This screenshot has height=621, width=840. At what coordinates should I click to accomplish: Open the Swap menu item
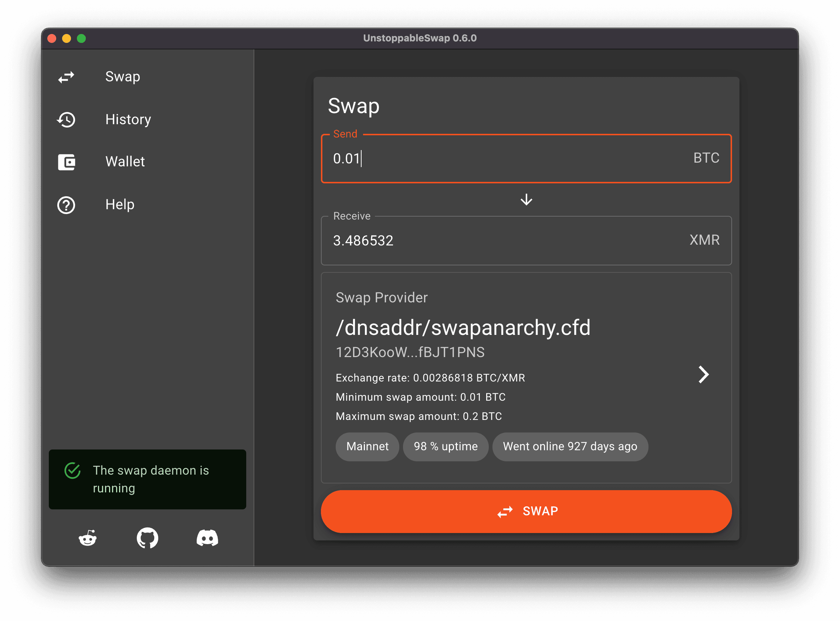tap(148, 77)
